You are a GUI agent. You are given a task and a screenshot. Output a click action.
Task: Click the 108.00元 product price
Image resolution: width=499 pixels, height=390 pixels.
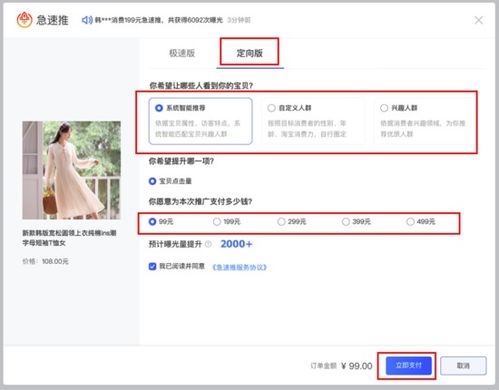[55, 261]
